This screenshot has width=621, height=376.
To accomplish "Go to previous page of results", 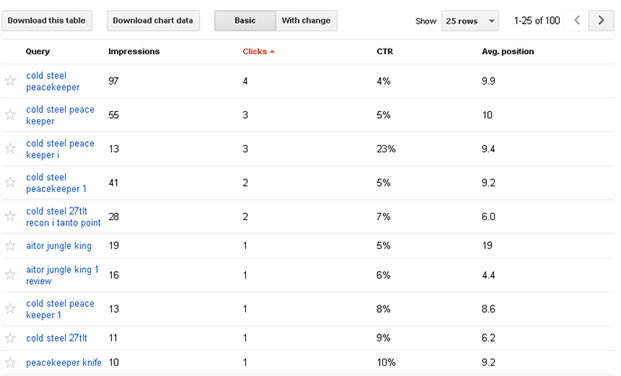I will pyautogui.click(x=577, y=21).
